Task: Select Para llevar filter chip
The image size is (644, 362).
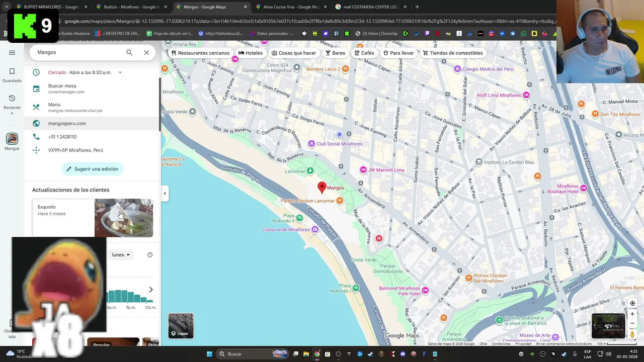Action: (398, 53)
